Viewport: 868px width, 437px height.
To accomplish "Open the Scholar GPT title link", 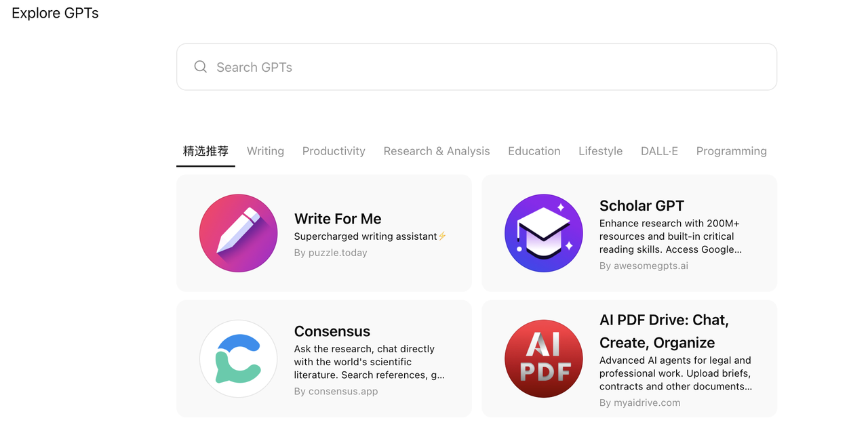I will coord(642,206).
